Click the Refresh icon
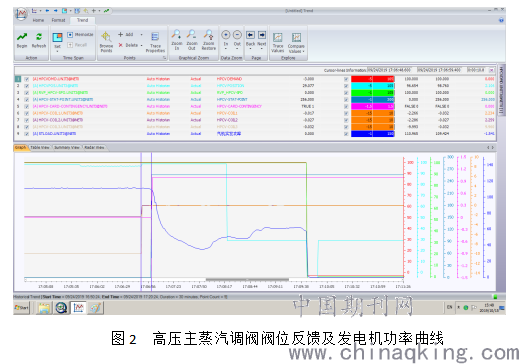The width and height of the screenshot is (519, 364). (39, 36)
